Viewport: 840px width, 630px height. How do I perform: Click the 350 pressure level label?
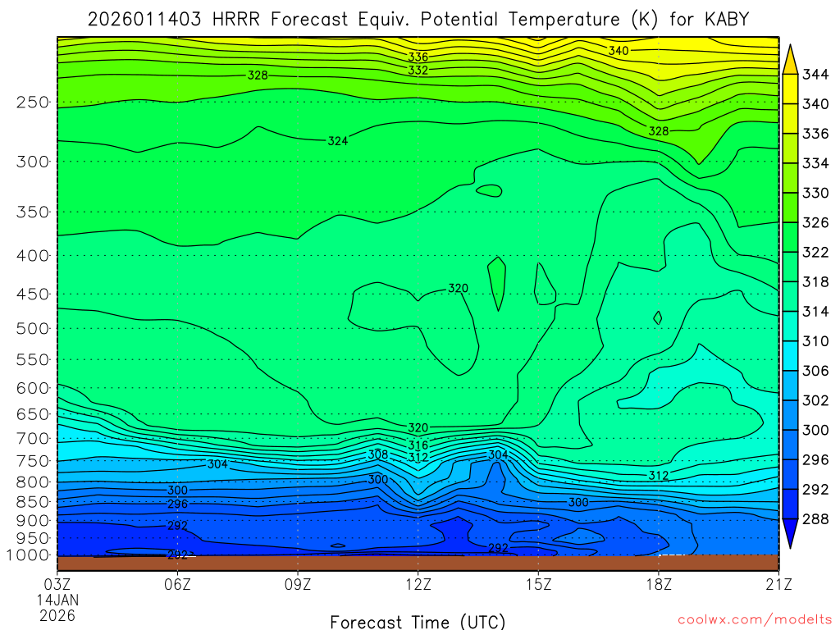click(33, 212)
